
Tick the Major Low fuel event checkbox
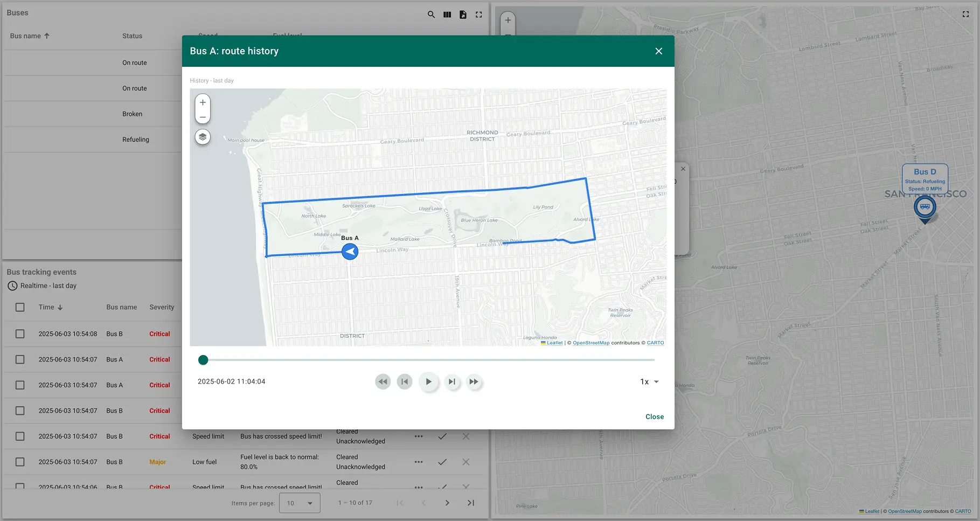(x=20, y=462)
